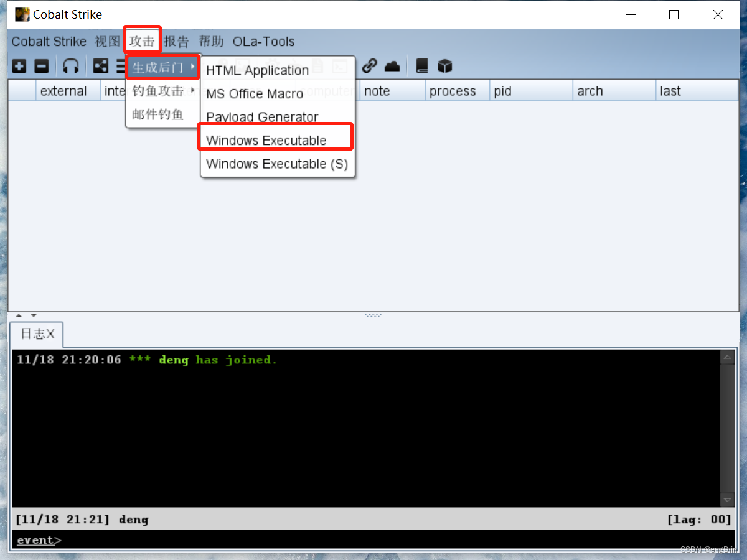Image resolution: width=747 pixels, height=560 pixels.
Task: Sort by the pid column header
Action: (531, 91)
